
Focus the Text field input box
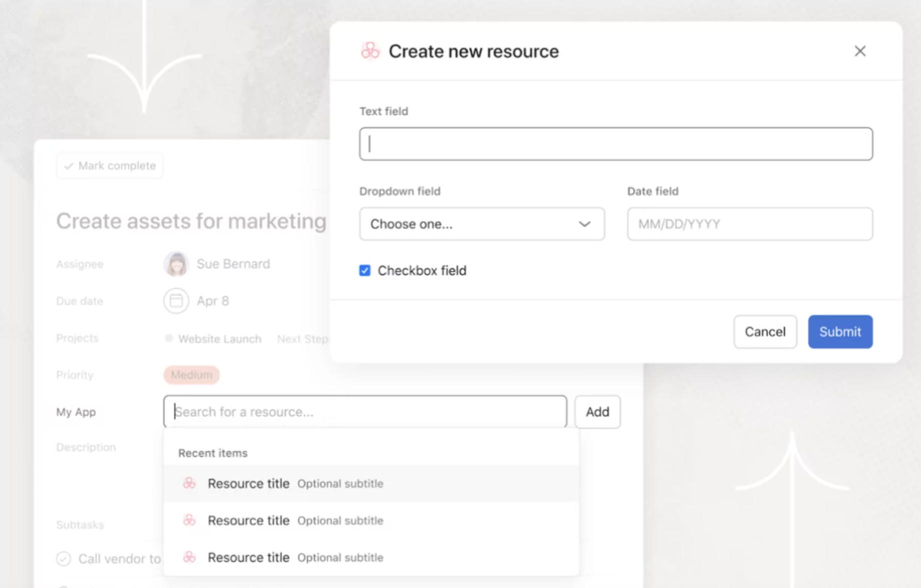616,144
